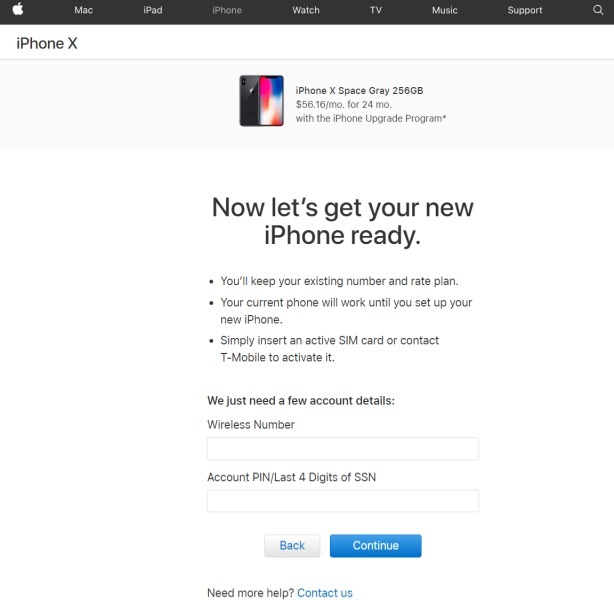Navigate to the TV section

coord(375,10)
